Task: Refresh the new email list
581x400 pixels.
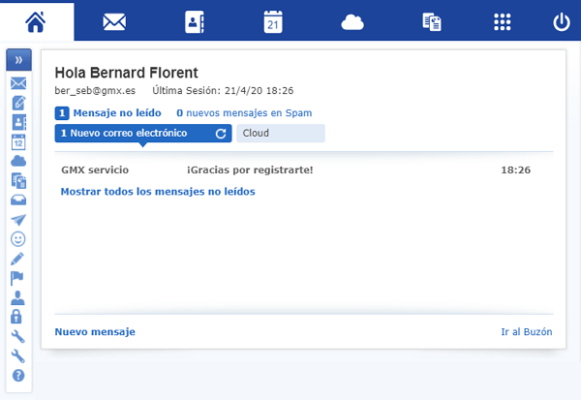Action: (x=221, y=134)
